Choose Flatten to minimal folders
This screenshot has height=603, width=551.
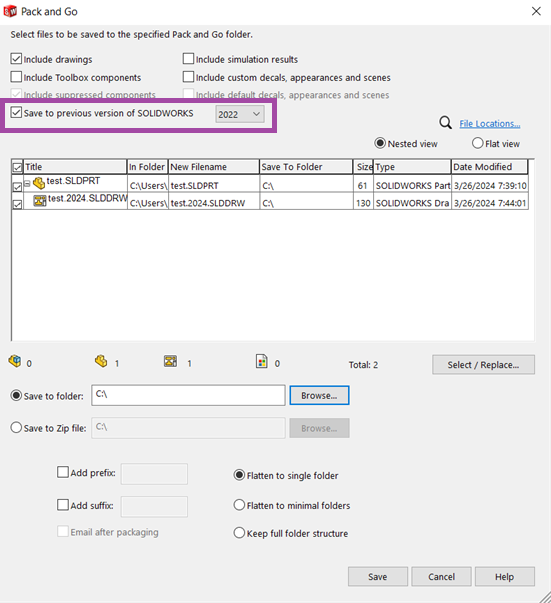[x=239, y=505]
